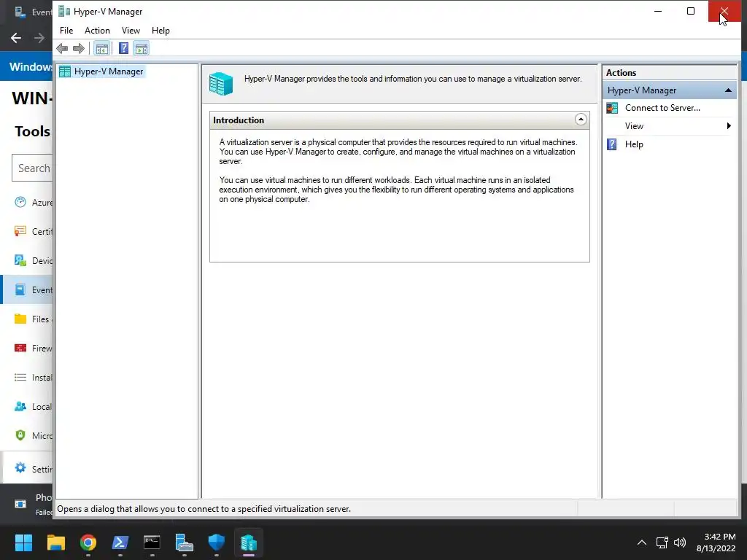Open the Action menu
The height and width of the screenshot is (560, 747).
click(97, 31)
